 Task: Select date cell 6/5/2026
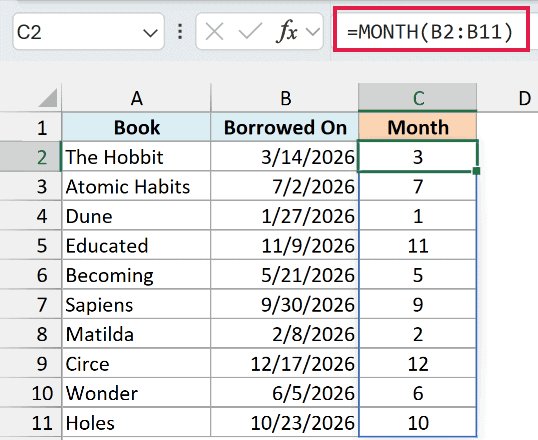tap(285, 393)
